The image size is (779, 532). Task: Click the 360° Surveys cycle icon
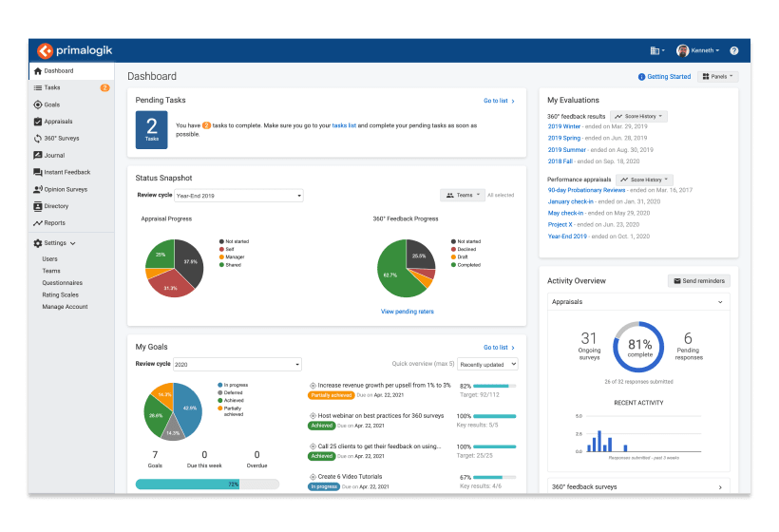coord(38,139)
